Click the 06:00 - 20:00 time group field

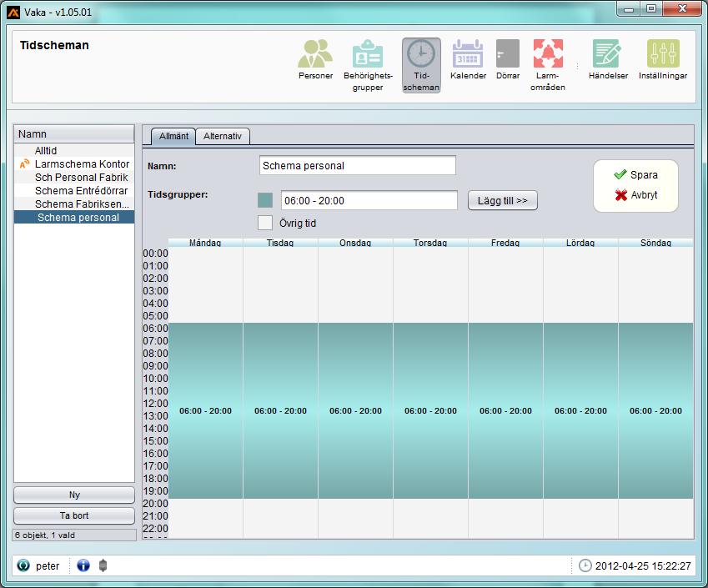tap(369, 200)
